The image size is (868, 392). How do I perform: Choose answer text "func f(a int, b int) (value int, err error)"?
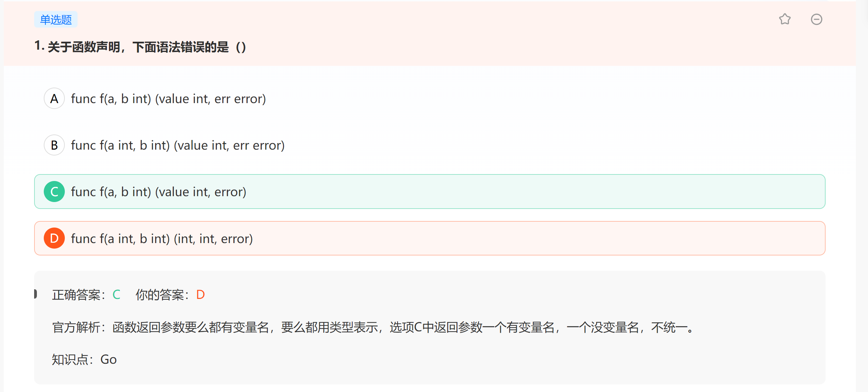pos(178,145)
